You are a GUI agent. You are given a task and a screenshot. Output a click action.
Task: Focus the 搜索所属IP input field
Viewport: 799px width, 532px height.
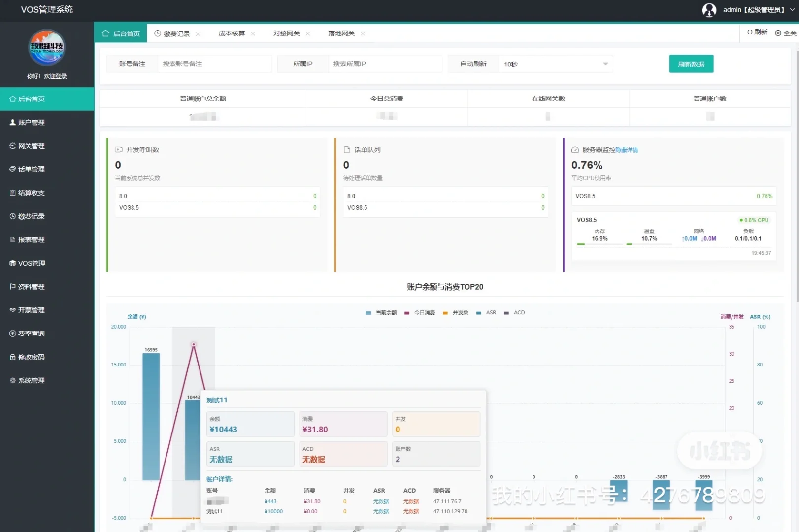point(385,64)
